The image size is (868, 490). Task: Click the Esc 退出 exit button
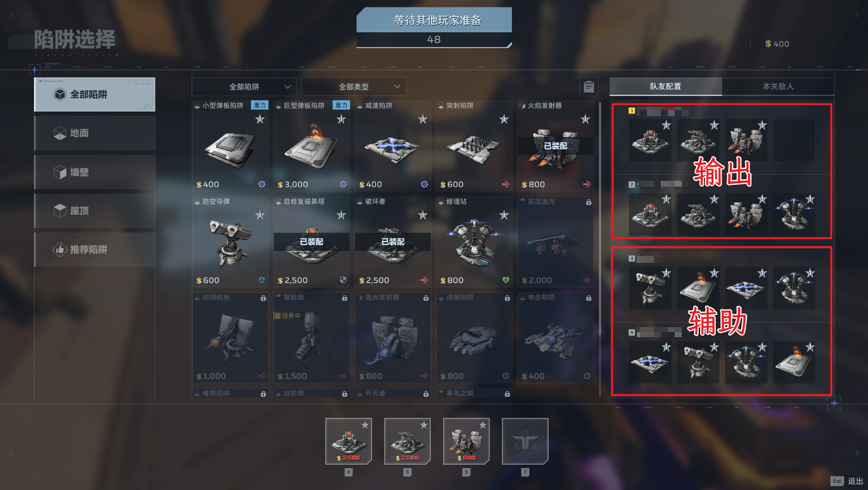tap(847, 481)
